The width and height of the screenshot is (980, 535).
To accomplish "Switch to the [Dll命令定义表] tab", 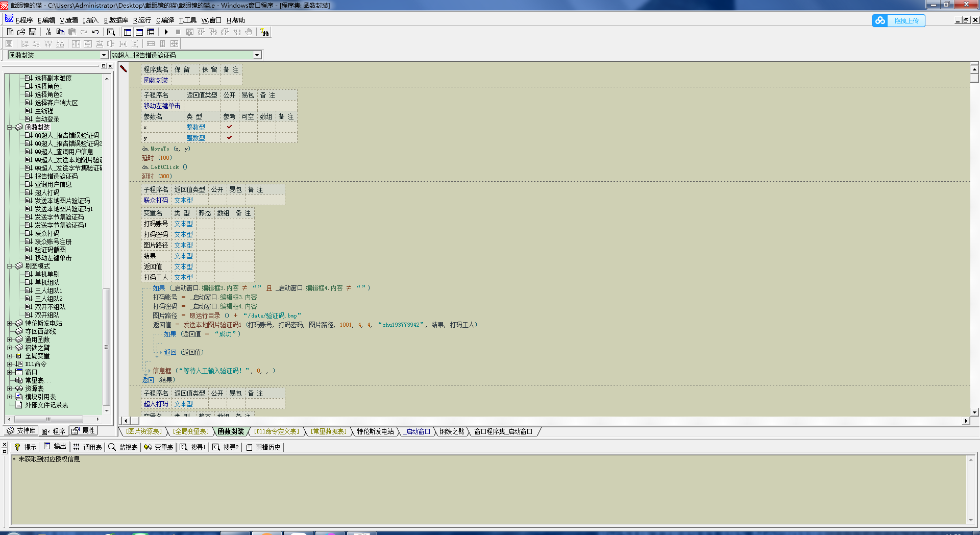I will 277,432.
